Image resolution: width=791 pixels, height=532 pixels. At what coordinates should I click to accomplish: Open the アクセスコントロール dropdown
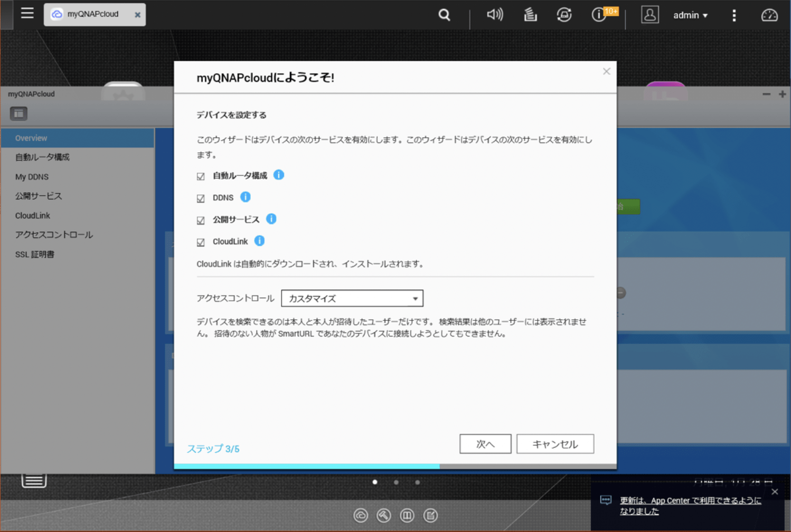tap(352, 298)
